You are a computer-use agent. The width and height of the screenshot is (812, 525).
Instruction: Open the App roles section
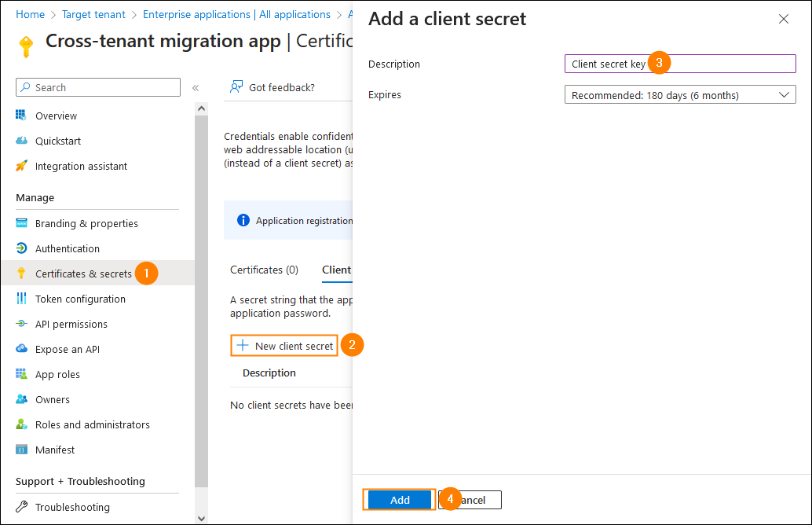coord(57,374)
